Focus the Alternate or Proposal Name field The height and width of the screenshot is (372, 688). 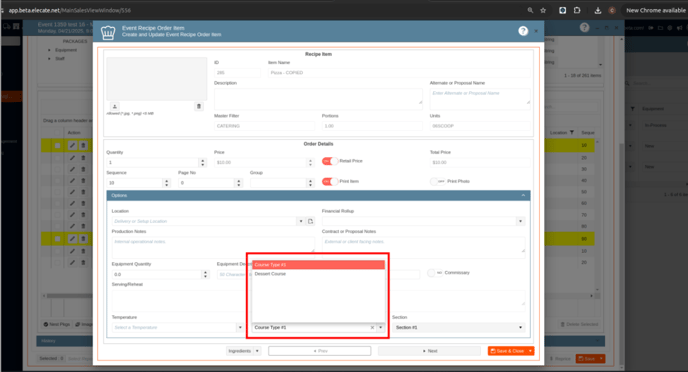coord(480,99)
